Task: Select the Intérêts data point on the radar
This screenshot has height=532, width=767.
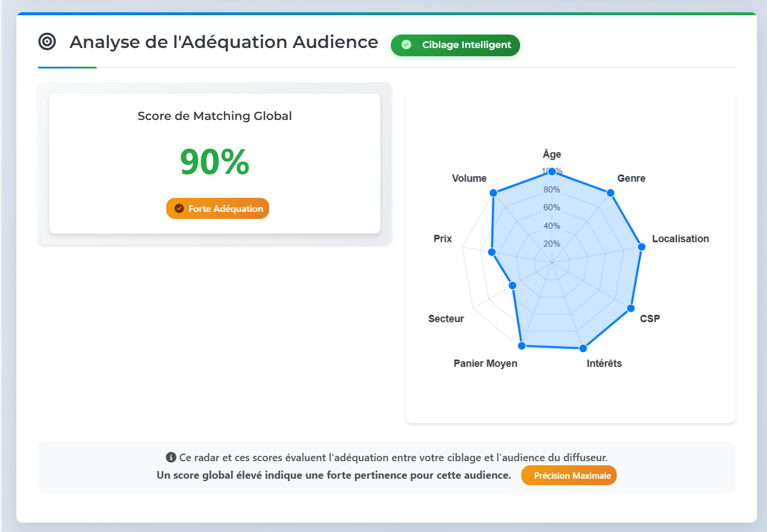Action: (583, 348)
